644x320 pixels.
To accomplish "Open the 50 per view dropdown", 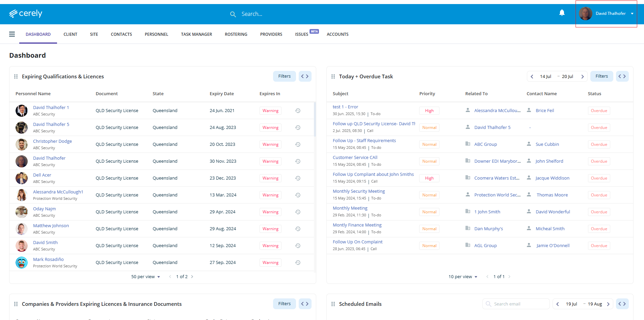I will pos(145,277).
